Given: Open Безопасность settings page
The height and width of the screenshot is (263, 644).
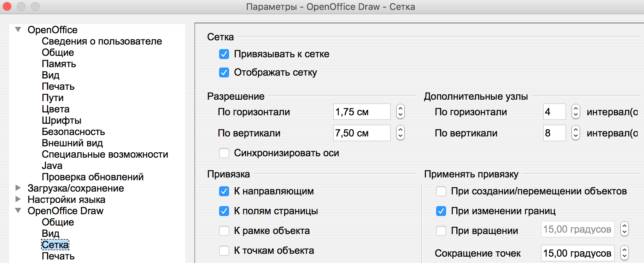Looking at the screenshot, I should click(x=74, y=131).
